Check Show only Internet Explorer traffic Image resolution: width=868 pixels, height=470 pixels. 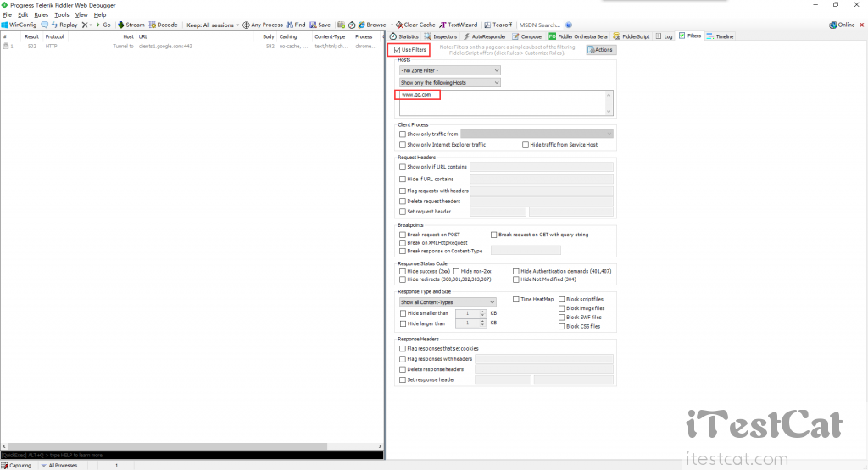pos(403,145)
